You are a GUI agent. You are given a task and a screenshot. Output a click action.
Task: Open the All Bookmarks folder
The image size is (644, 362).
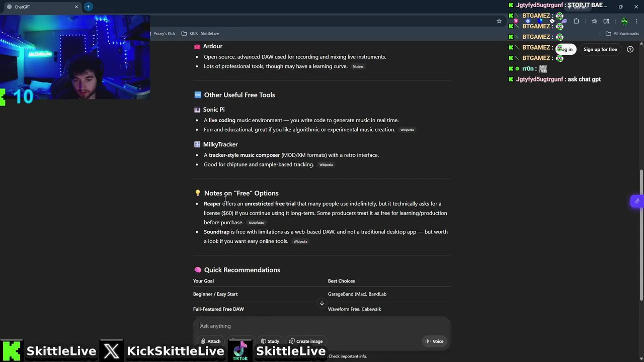point(622,33)
